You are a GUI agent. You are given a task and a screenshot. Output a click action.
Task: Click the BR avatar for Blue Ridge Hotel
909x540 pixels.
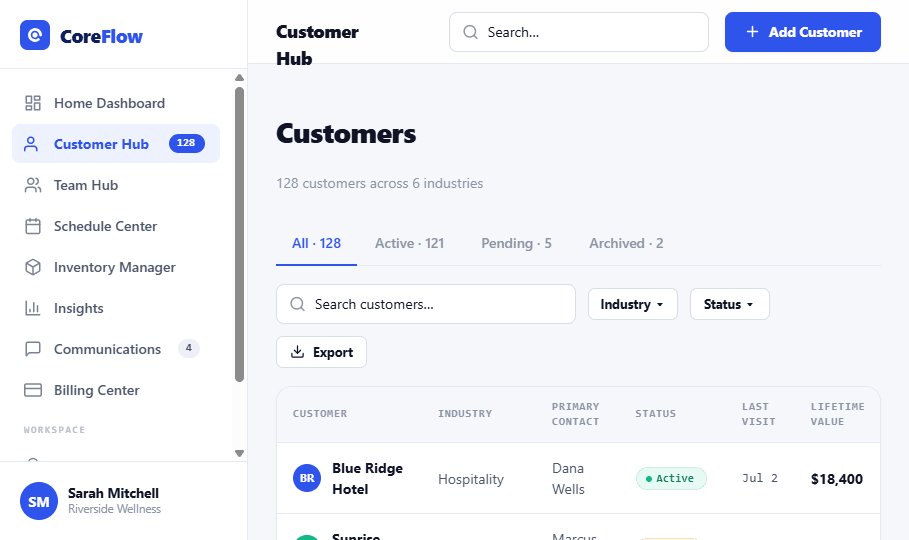307,479
